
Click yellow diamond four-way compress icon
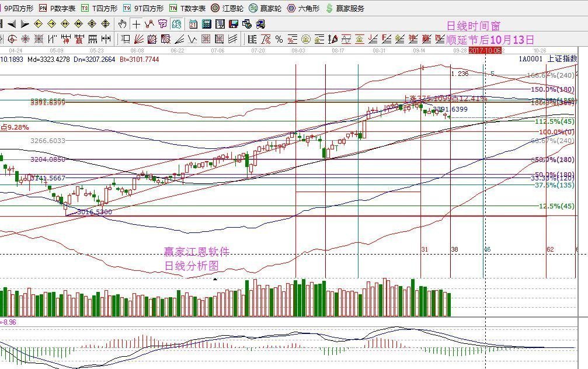(92, 24)
